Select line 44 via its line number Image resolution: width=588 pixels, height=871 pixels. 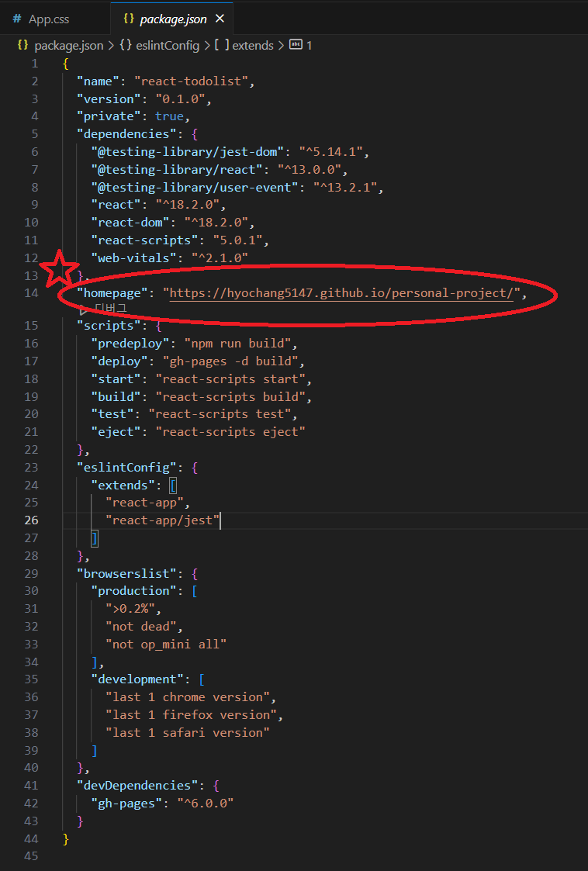point(32,838)
